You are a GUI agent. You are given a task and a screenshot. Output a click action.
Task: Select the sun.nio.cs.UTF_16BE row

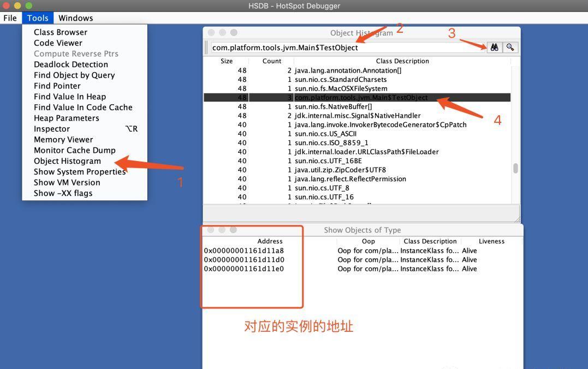click(357, 161)
